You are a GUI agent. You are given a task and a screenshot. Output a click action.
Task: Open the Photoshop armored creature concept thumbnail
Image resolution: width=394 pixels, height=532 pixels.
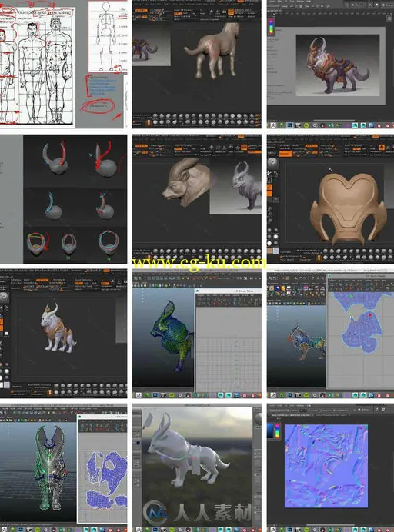pos(330,64)
